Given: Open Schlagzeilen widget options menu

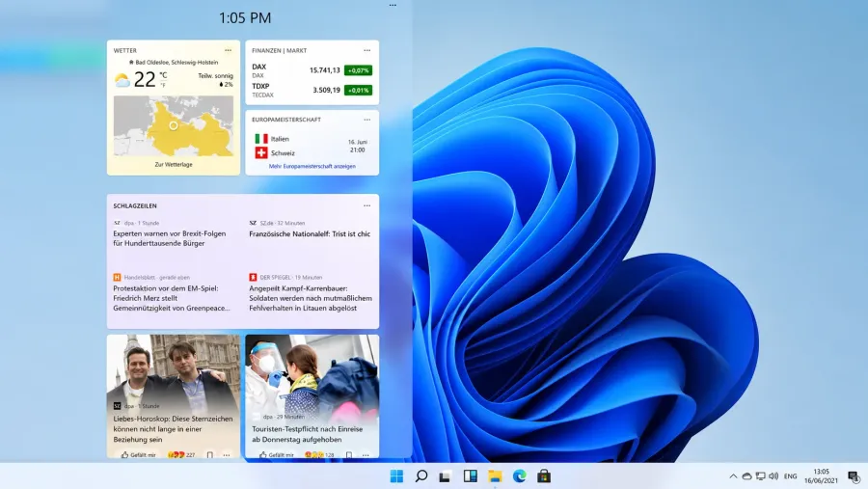Looking at the screenshot, I should tap(367, 205).
